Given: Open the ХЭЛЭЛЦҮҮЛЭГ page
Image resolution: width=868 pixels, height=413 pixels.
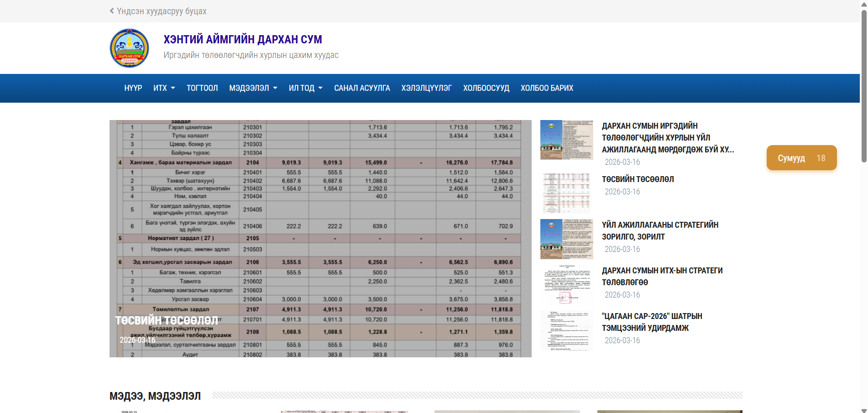Looking at the screenshot, I should 426,88.
